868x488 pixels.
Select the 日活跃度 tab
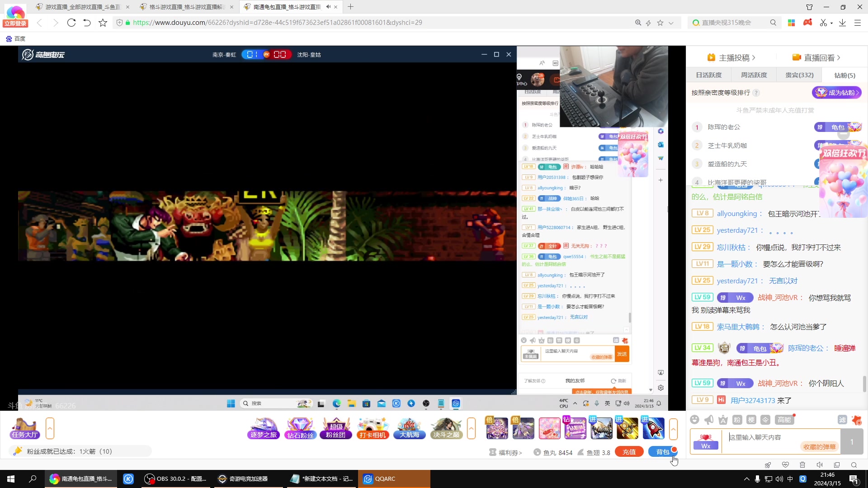pyautogui.click(x=711, y=75)
